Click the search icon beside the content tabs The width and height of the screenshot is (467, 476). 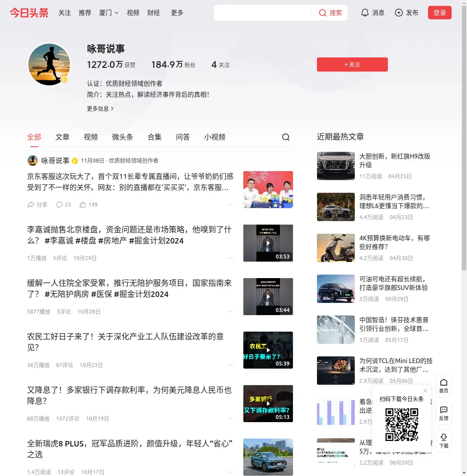click(286, 137)
